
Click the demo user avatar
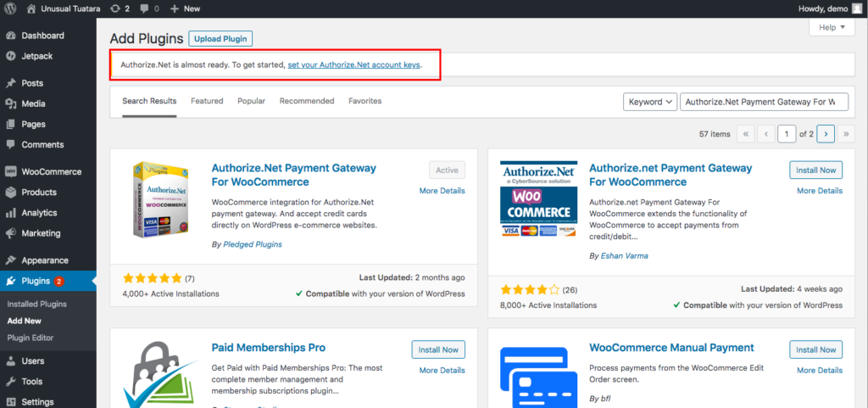tap(857, 8)
